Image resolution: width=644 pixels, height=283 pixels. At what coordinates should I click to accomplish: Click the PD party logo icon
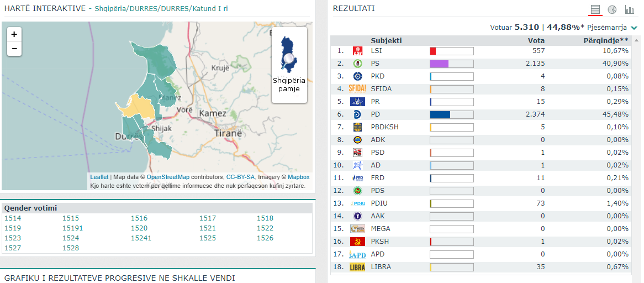357,114
